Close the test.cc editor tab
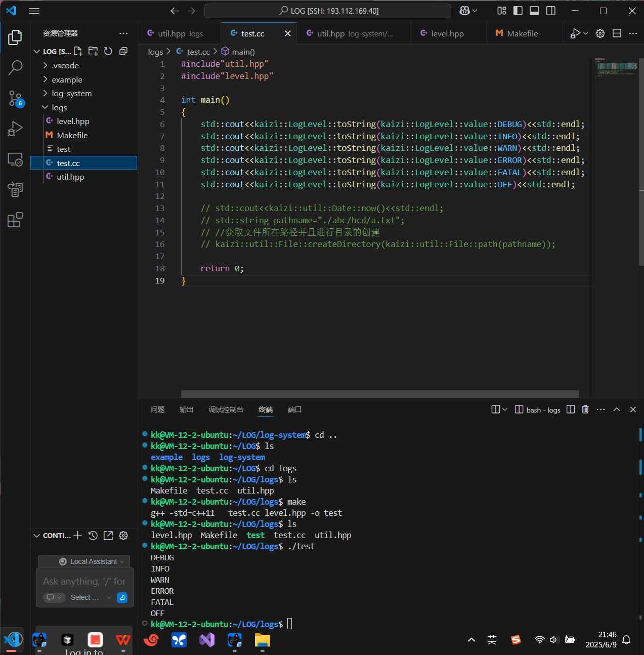The width and height of the screenshot is (644, 655). point(288,33)
